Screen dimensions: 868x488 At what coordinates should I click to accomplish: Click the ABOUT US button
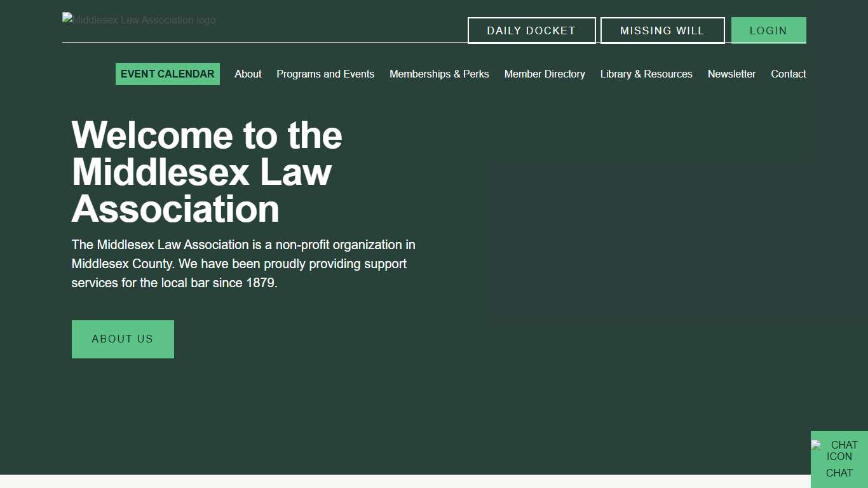(123, 339)
